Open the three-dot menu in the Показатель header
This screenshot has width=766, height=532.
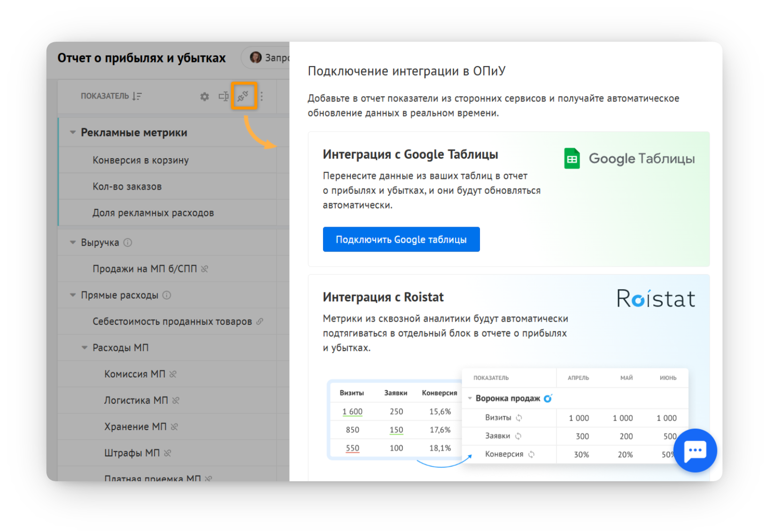[262, 96]
